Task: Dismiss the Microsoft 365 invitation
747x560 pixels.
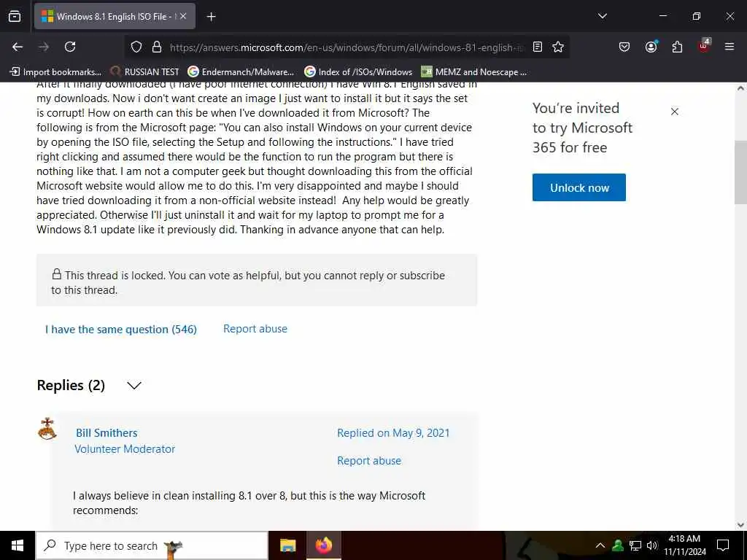Action: tap(675, 112)
